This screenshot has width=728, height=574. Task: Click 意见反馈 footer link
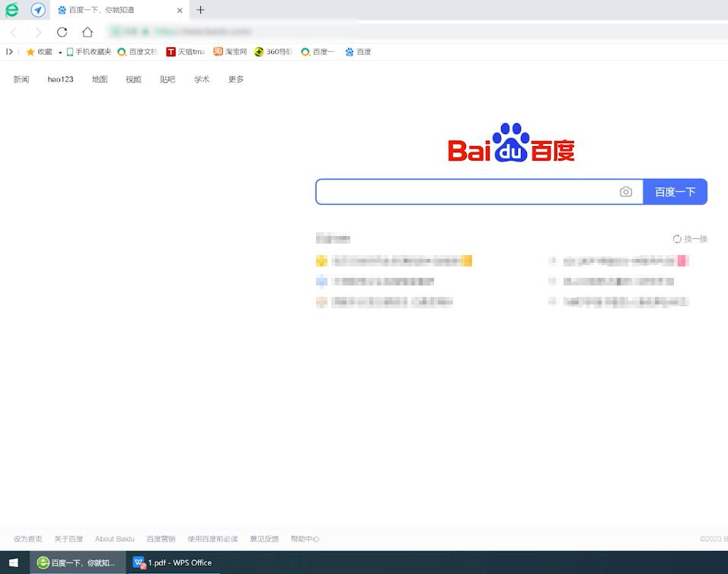pos(264,539)
